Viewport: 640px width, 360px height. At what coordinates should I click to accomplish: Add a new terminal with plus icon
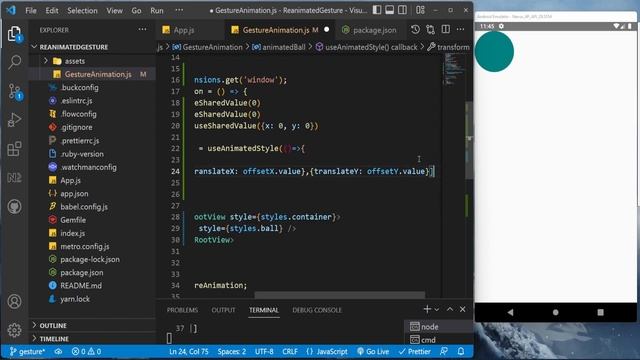click(x=427, y=309)
